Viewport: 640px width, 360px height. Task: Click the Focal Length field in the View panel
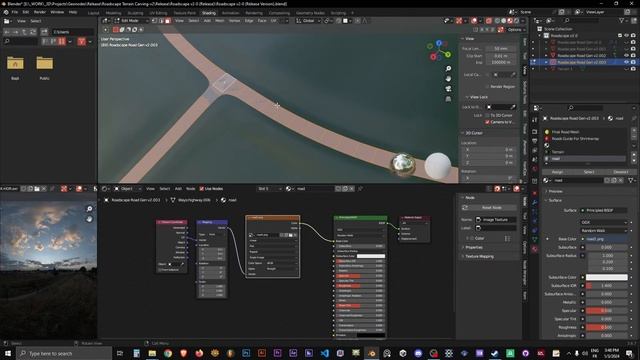[x=501, y=49]
